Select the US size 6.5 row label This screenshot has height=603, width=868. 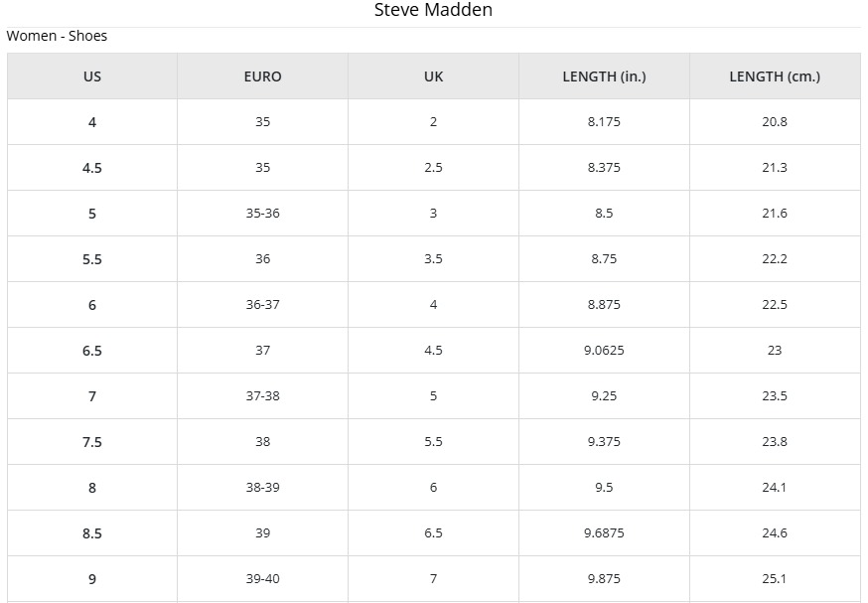(x=92, y=351)
